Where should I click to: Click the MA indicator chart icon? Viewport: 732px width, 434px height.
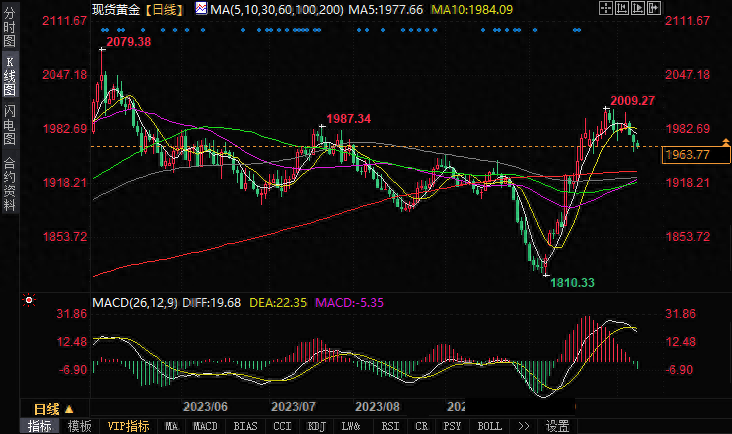201,8
